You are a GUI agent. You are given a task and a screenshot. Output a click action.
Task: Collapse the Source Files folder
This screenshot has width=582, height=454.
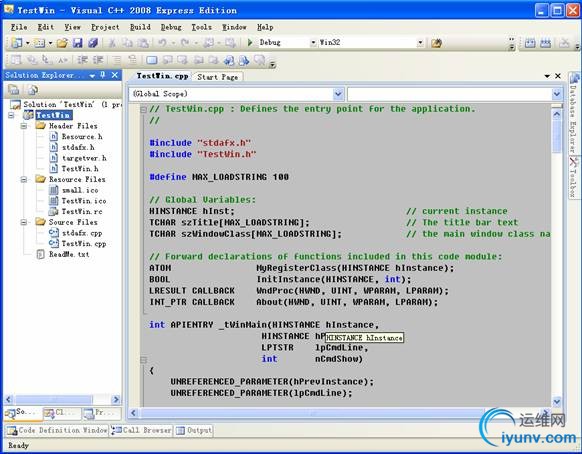24,222
